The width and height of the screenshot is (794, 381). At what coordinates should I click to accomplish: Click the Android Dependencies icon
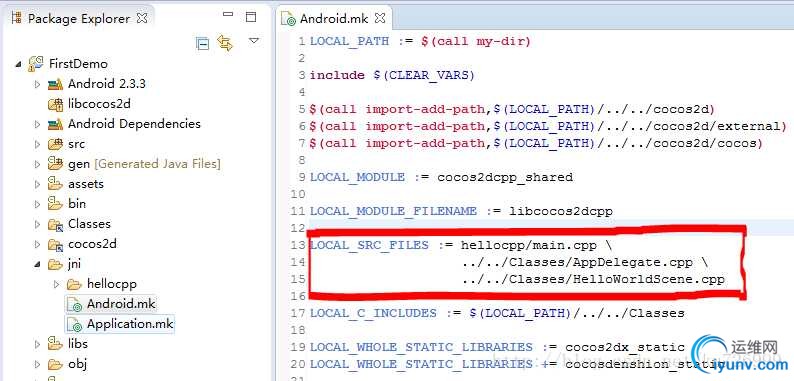coord(55,124)
